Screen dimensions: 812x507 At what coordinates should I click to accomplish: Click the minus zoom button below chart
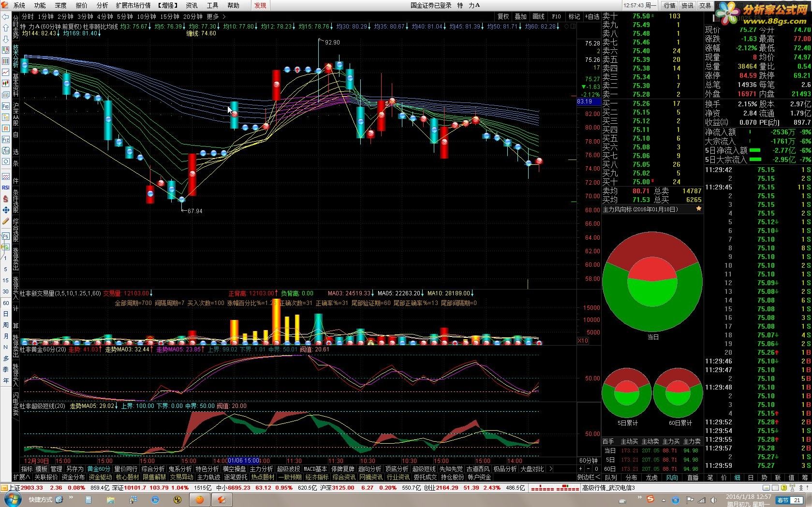click(589, 469)
